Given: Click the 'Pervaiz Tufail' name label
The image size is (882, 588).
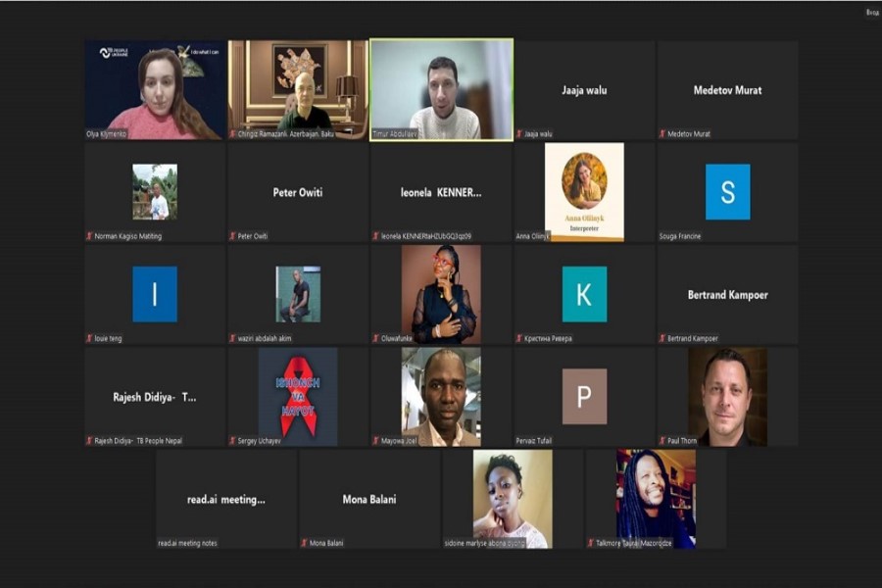Looking at the screenshot, I should click(534, 441).
